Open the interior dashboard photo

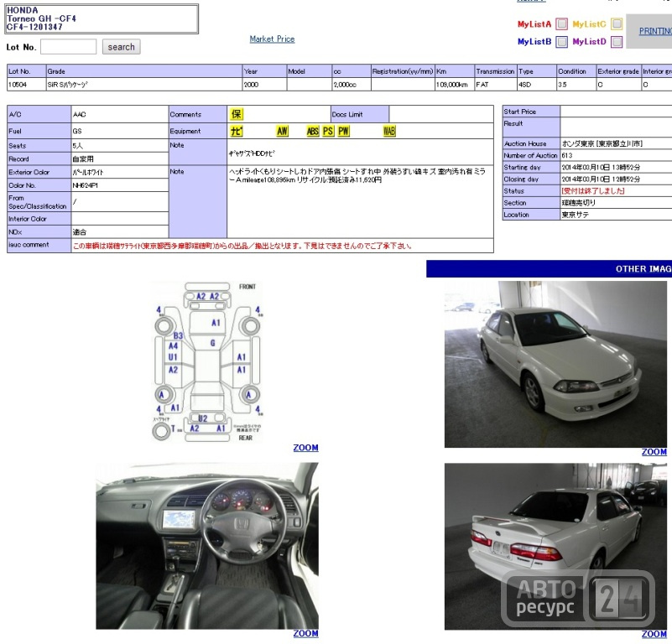(207, 546)
